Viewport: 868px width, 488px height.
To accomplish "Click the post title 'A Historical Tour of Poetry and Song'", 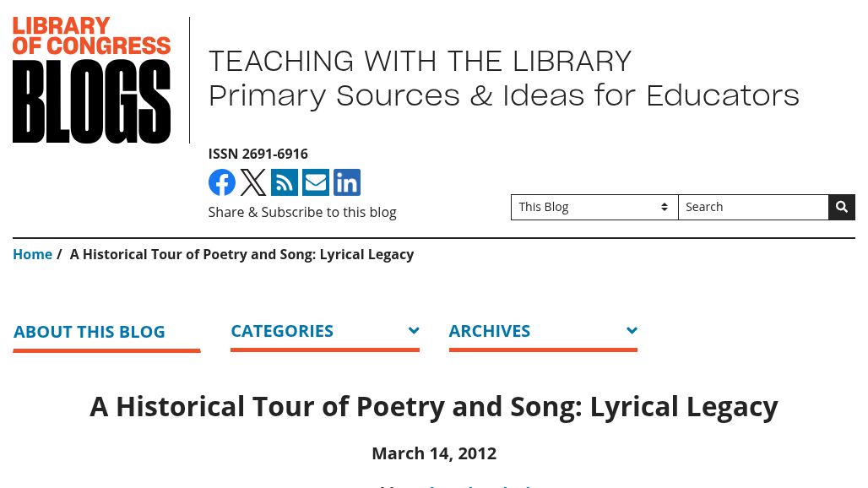I will (x=434, y=406).
